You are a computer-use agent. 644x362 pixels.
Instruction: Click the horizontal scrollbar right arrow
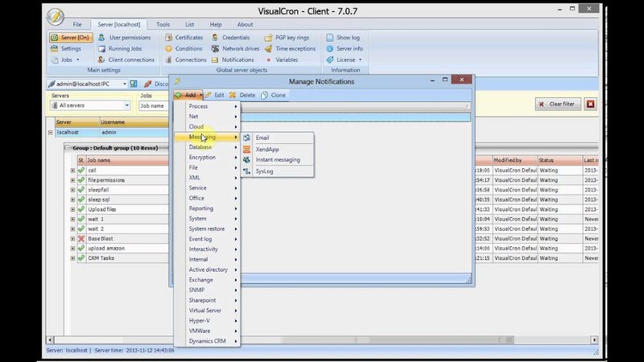click(x=594, y=339)
